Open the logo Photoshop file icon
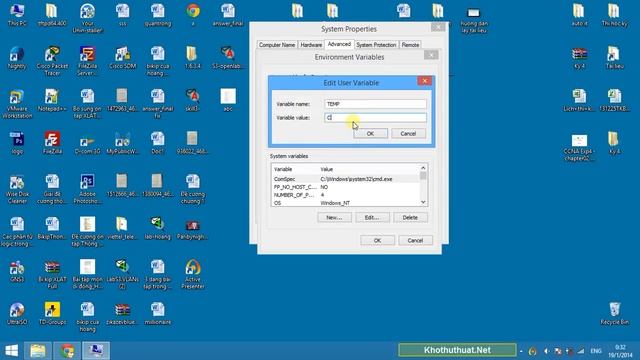This screenshot has height=360, width=640. [x=17, y=143]
